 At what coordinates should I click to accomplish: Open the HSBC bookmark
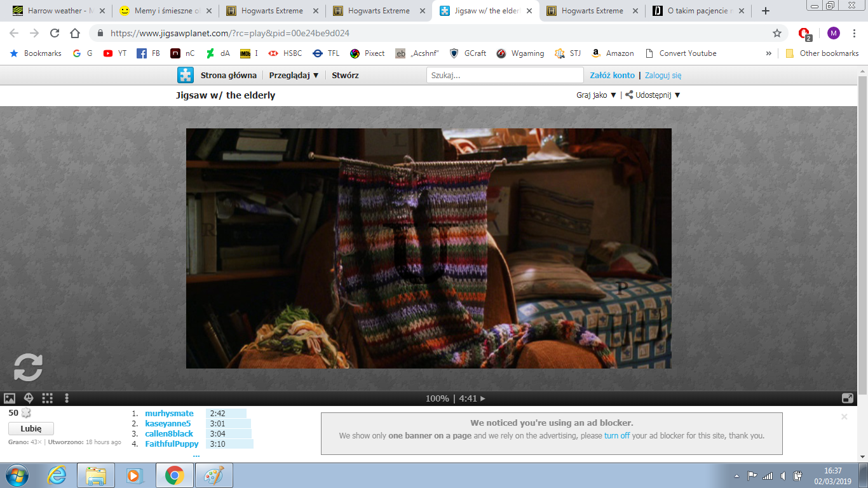[x=285, y=53]
